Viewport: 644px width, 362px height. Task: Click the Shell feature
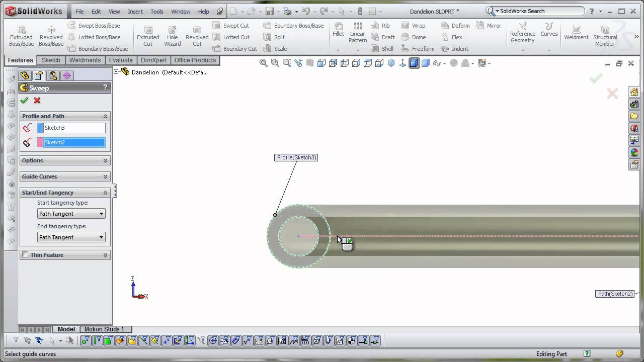click(x=382, y=49)
